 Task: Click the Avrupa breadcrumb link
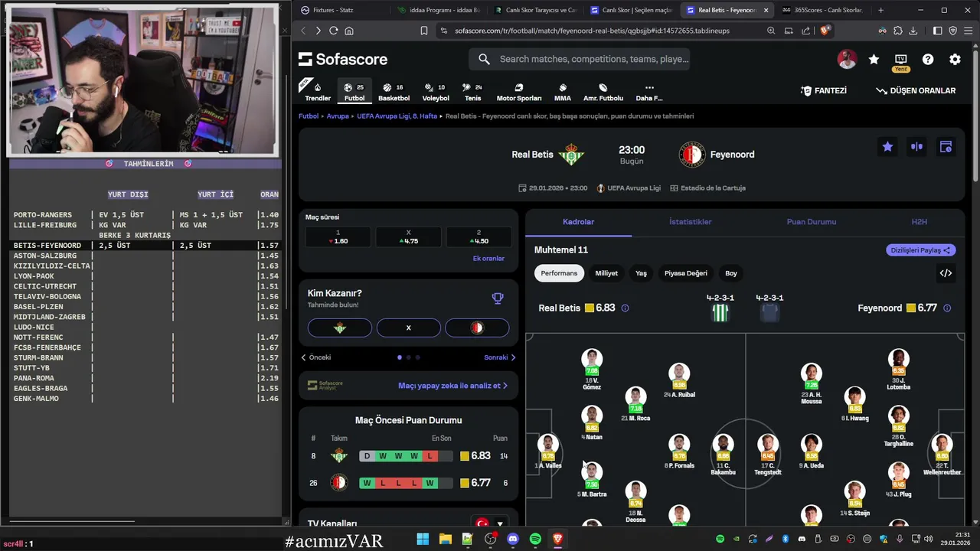click(338, 116)
